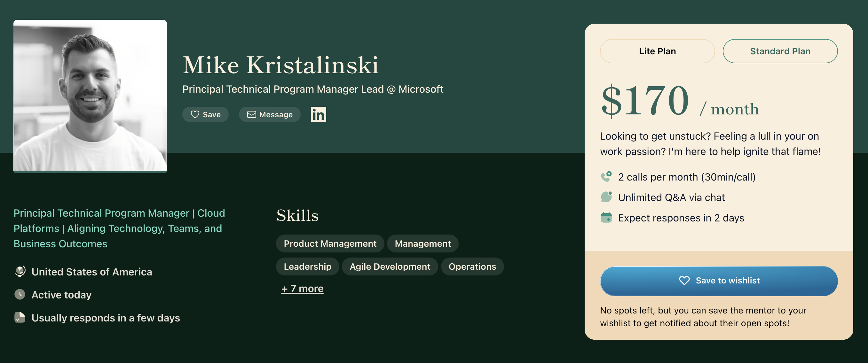Click the Principal Technical Program Manager Lead @ Microsoft title
The width and height of the screenshot is (868, 363).
point(313,89)
